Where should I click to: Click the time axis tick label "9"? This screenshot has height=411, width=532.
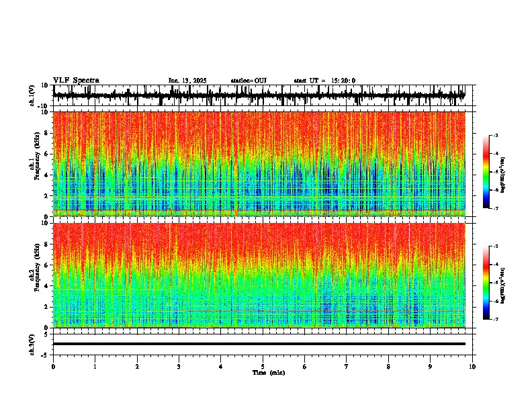click(x=430, y=367)
